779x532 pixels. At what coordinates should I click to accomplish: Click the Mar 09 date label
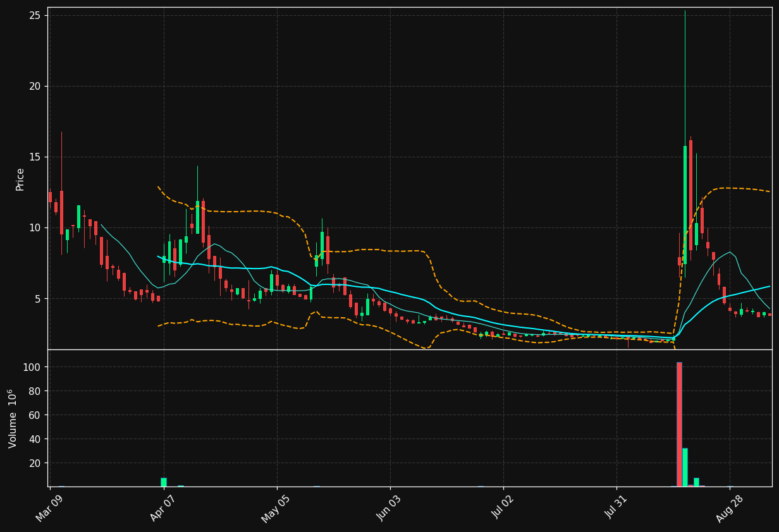tap(49, 508)
